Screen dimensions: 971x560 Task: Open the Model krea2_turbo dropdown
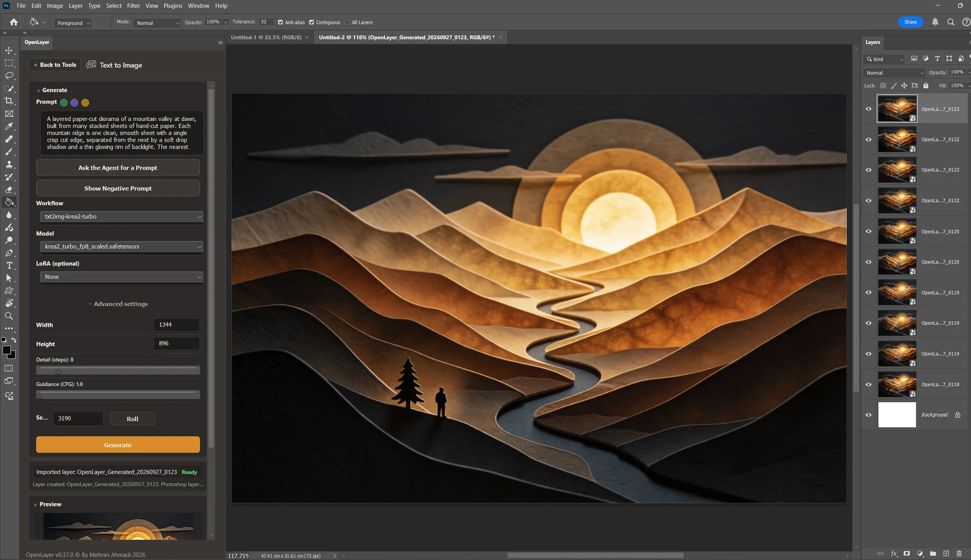tap(121, 247)
